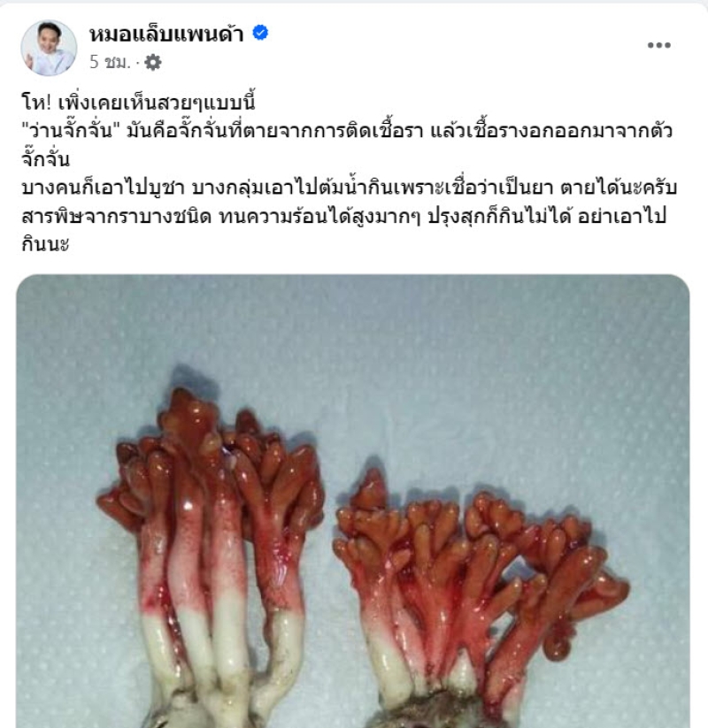Open the three-dots post options menu

[658, 45]
